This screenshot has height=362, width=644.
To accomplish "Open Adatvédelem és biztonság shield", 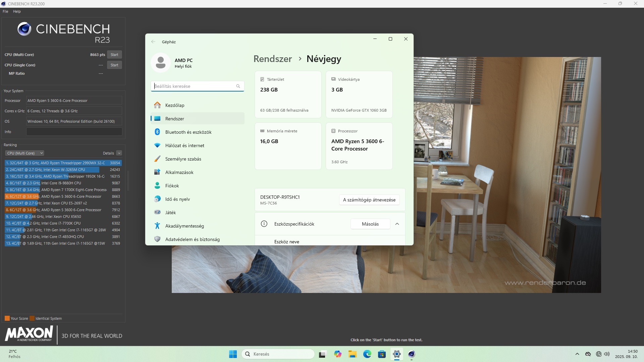I will (x=157, y=239).
